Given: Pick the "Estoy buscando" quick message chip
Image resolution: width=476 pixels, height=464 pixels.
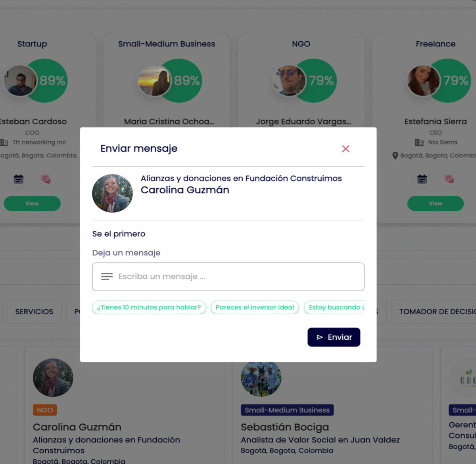Looking at the screenshot, I should coord(335,307).
